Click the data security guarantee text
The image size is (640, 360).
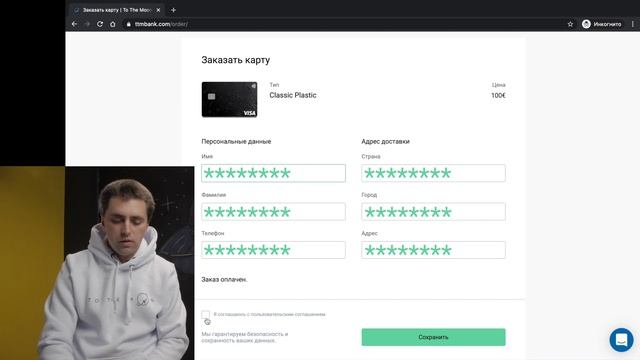(x=244, y=337)
